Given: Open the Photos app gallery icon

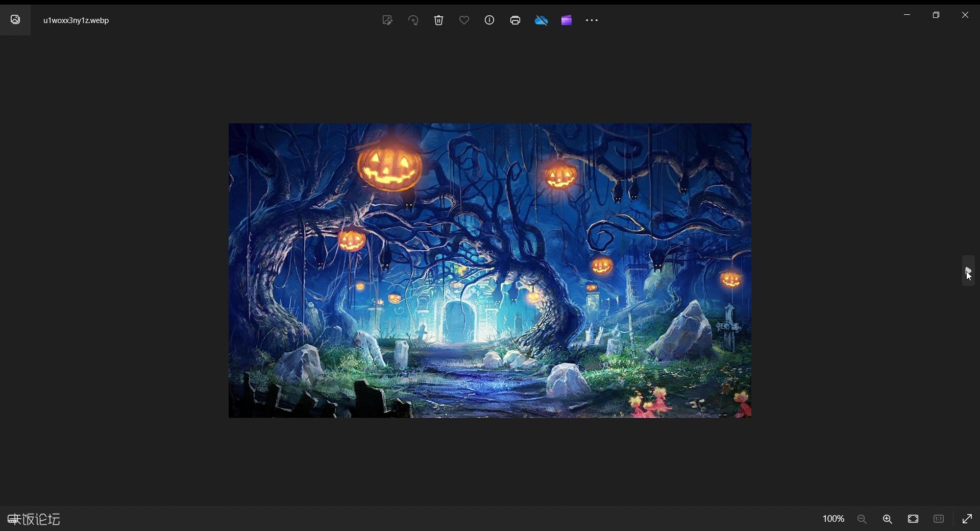Looking at the screenshot, I should tap(15, 20).
